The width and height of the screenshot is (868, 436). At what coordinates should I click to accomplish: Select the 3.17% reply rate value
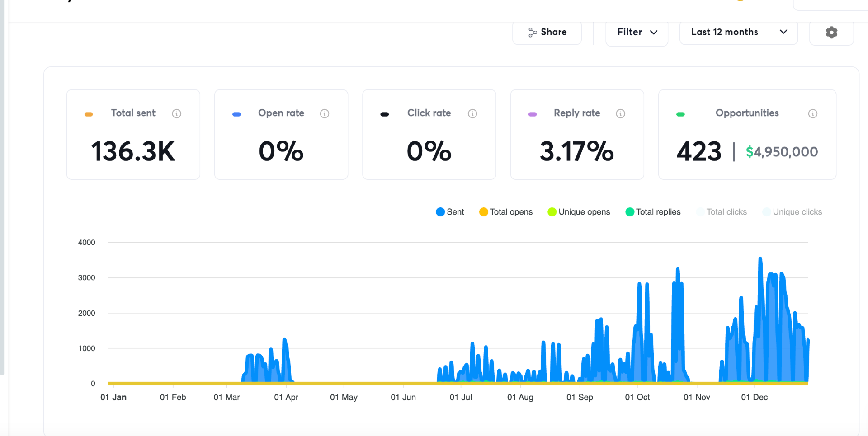click(577, 151)
